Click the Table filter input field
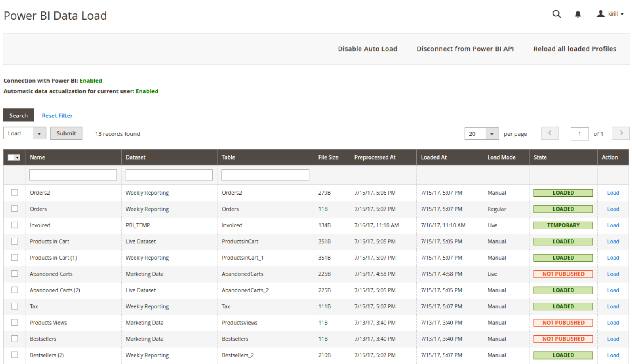The height and width of the screenshot is (364, 632). coord(265,175)
